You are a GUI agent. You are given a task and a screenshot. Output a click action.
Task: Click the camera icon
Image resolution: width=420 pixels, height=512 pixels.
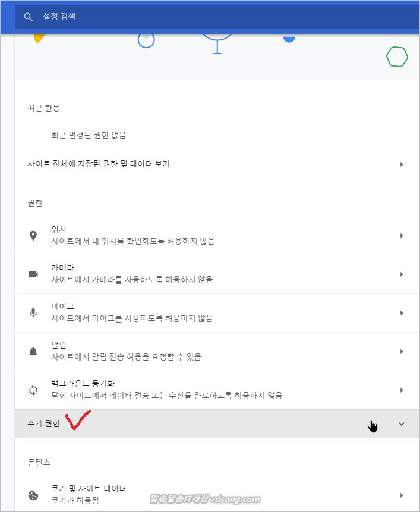[33, 274]
